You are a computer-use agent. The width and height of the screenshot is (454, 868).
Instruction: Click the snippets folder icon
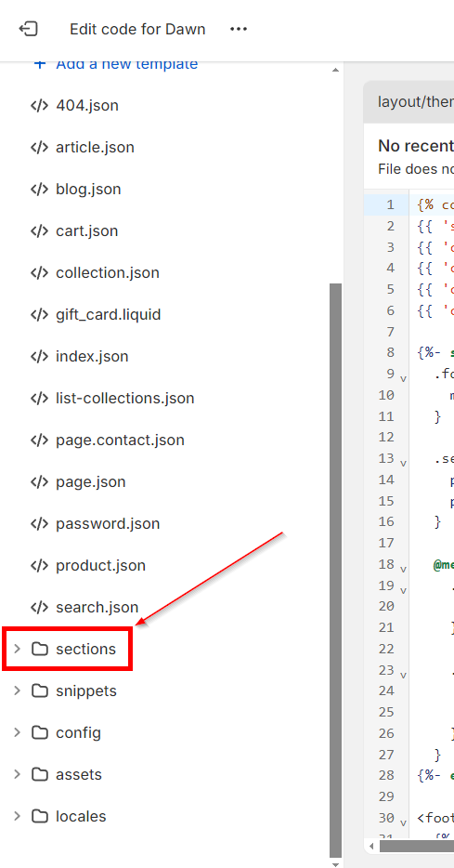click(40, 690)
